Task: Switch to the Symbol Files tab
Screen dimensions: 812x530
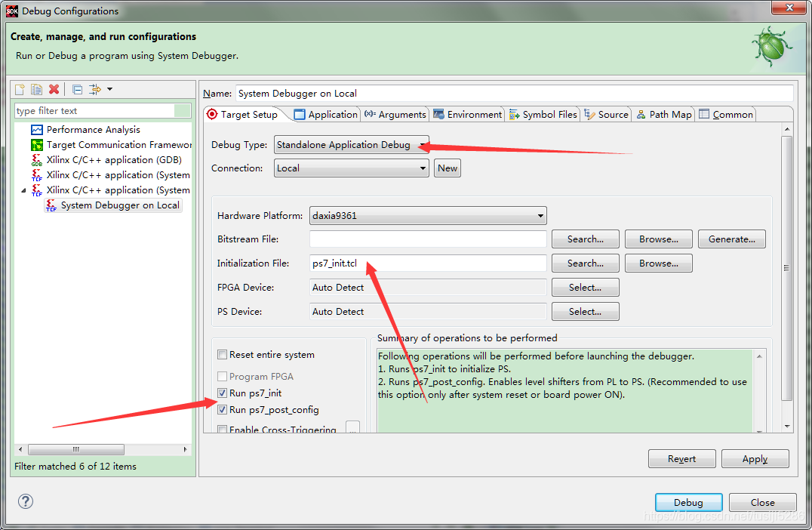Action: (543, 115)
